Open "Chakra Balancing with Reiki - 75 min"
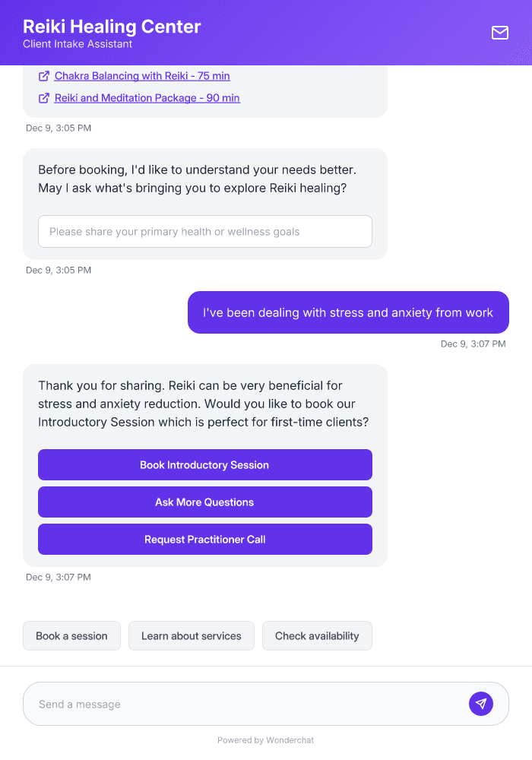Image resolution: width=532 pixels, height=760 pixels. 141,75
